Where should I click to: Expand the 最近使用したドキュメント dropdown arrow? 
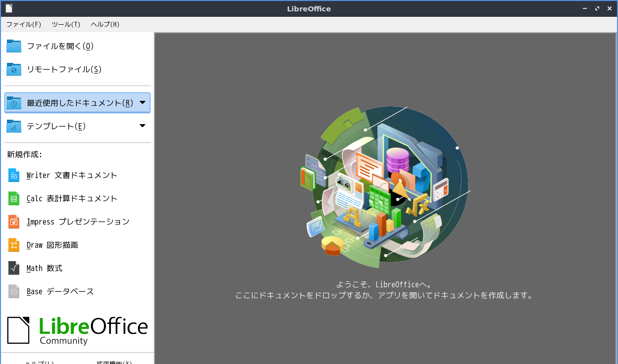pyautogui.click(x=143, y=103)
